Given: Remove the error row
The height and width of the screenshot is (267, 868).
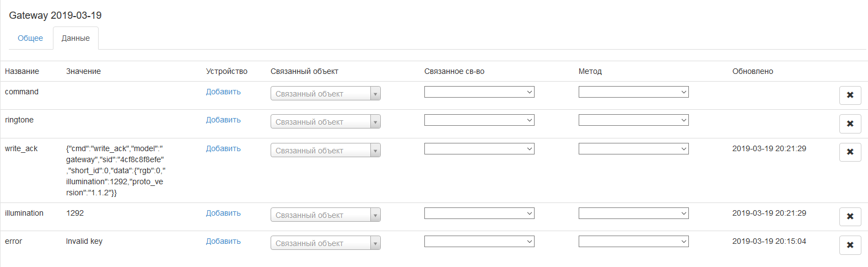Looking at the screenshot, I should pyautogui.click(x=850, y=245).
